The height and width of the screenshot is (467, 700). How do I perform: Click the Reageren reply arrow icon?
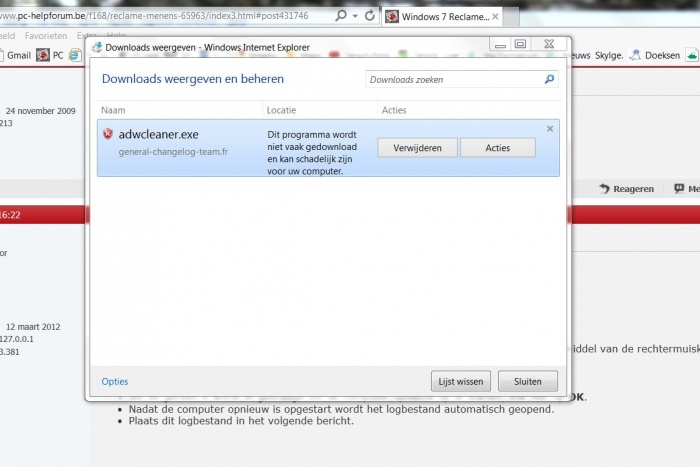tap(604, 189)
